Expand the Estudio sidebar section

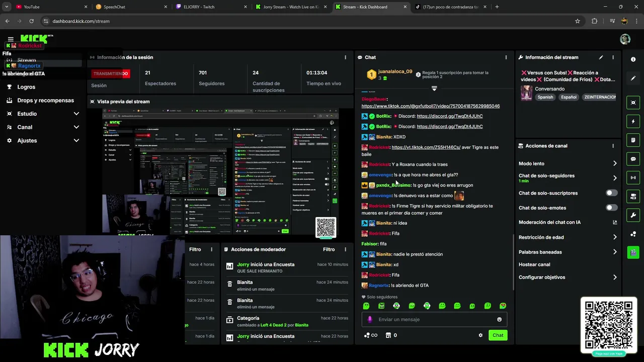(x=76, y=114)
